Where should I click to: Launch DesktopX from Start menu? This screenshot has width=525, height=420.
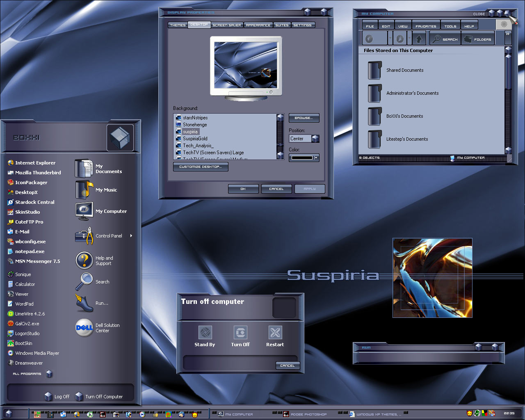coord(23,192)
